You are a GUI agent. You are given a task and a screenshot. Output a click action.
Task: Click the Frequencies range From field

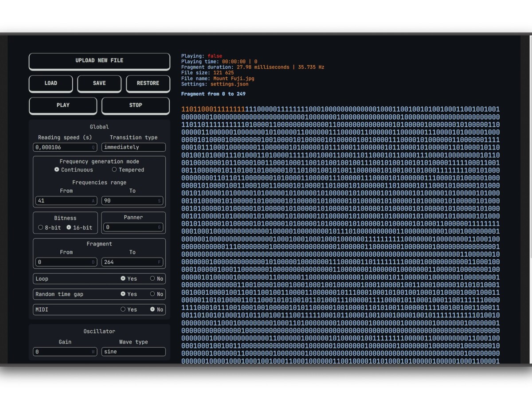click(65, 201)
